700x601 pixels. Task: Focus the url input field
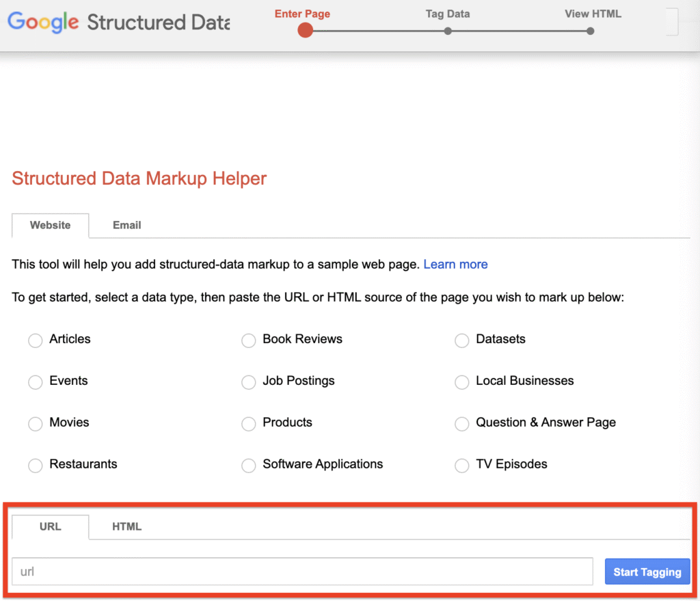(x=302, y=572)
